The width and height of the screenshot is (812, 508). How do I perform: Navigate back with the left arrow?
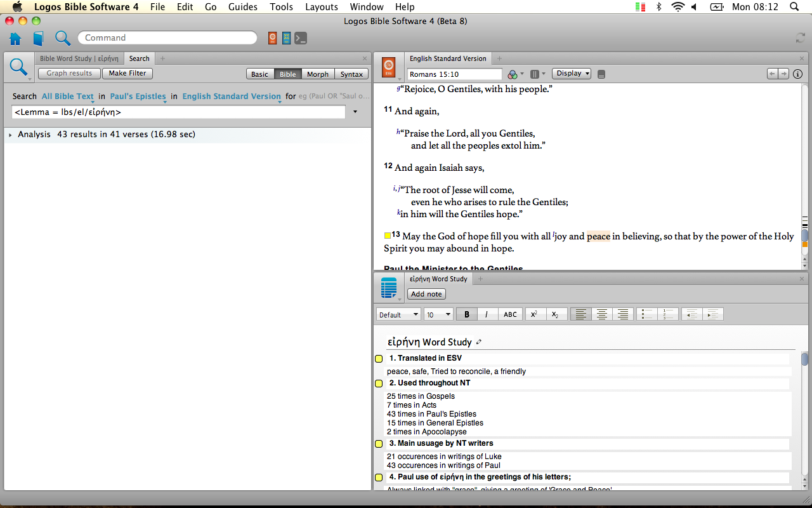(772, 74)
